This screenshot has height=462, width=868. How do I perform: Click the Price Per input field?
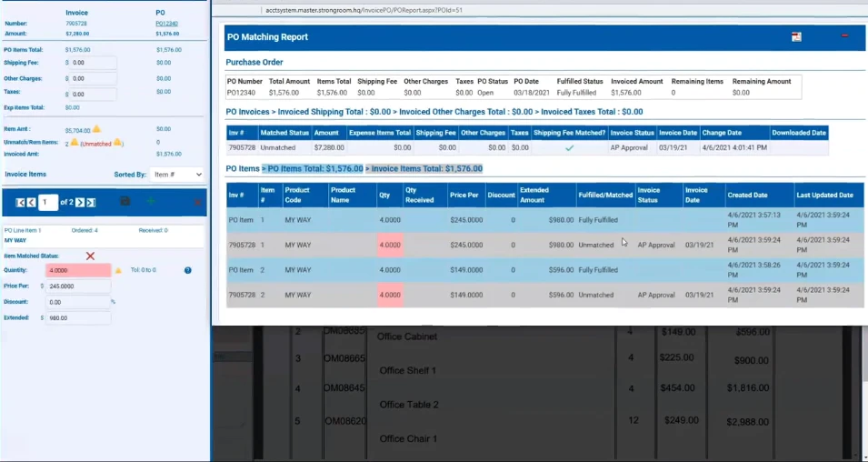pos(78,286)
